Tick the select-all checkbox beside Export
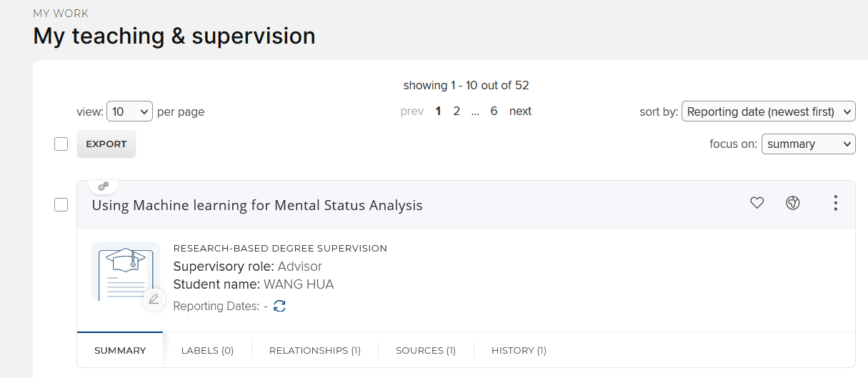Screen dimensions: 868x378 (x=61, y=144)
